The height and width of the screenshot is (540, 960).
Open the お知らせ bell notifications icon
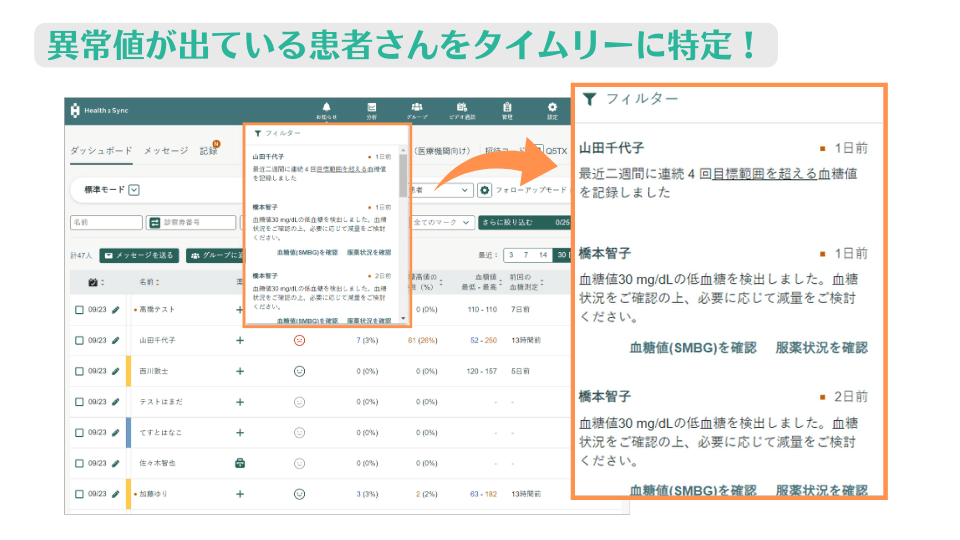pyautogui.click(x=326, y=108)
